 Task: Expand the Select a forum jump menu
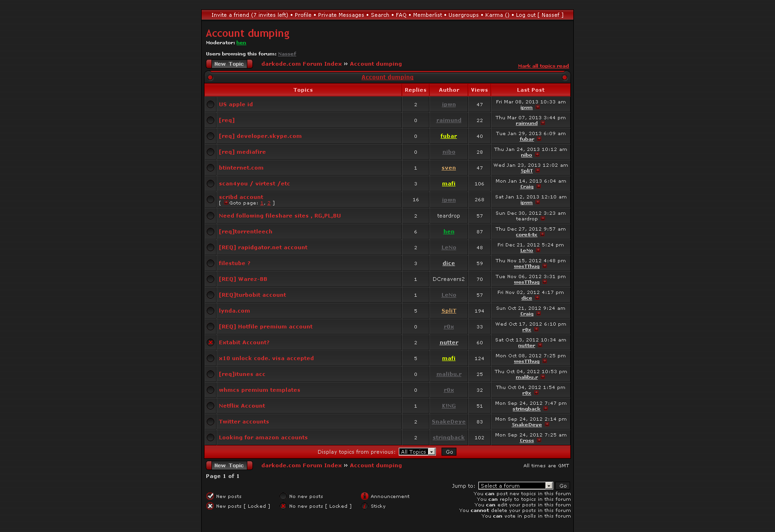(x=515, y=486)
